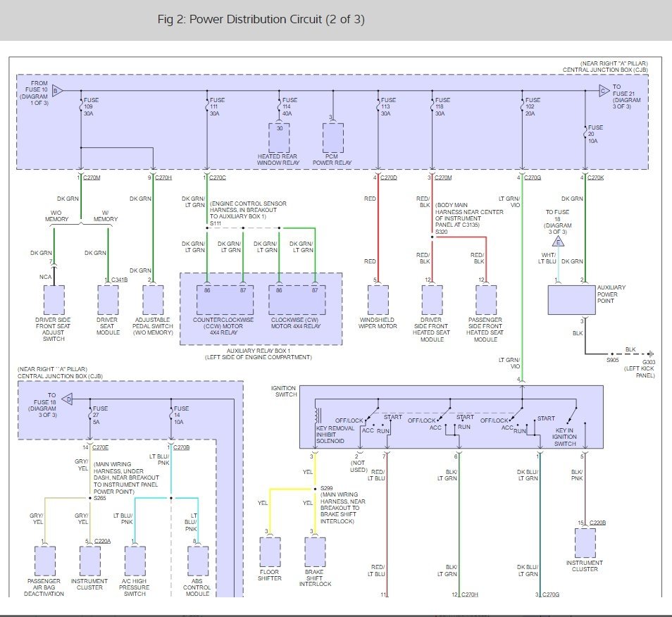Click the Floor Shifter label
Image resolution: width=672 pixels, height=617 pixels.
coord(270,575)
